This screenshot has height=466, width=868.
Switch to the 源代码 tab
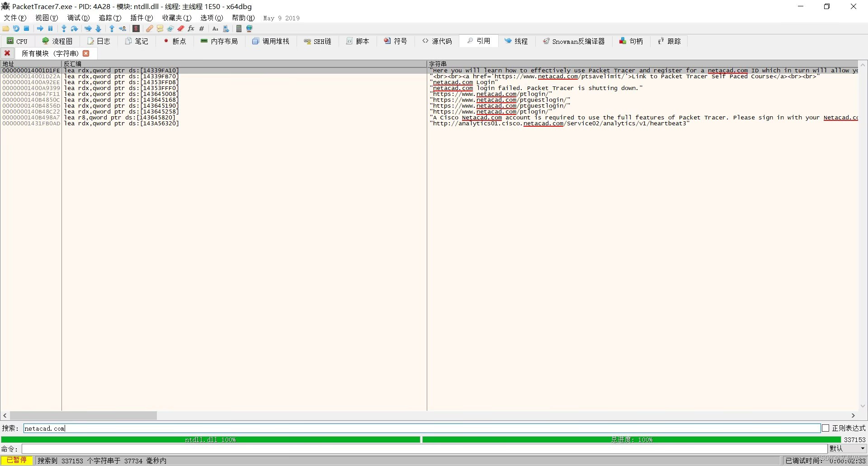pos(437,41)
